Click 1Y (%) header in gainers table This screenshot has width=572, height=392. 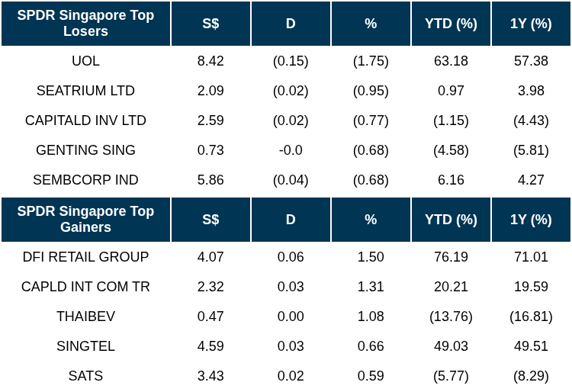point(531,220)
